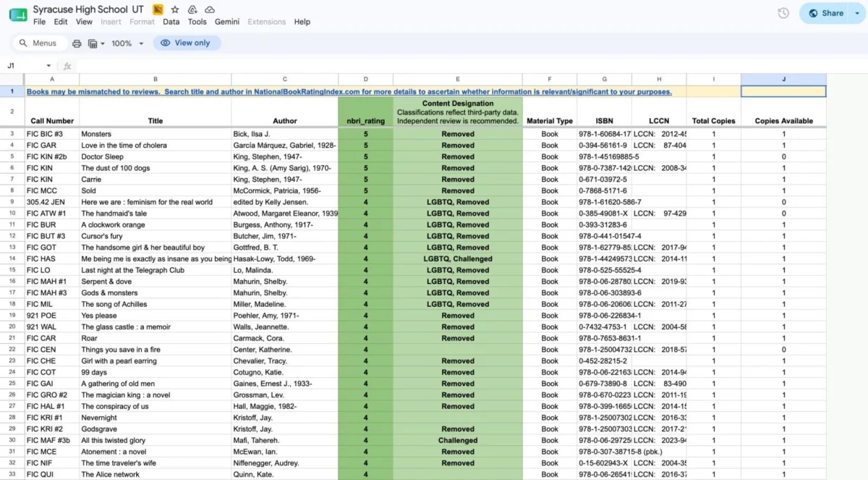Select the title cell Monsters
868x480 pixels.
click(156, 134)
